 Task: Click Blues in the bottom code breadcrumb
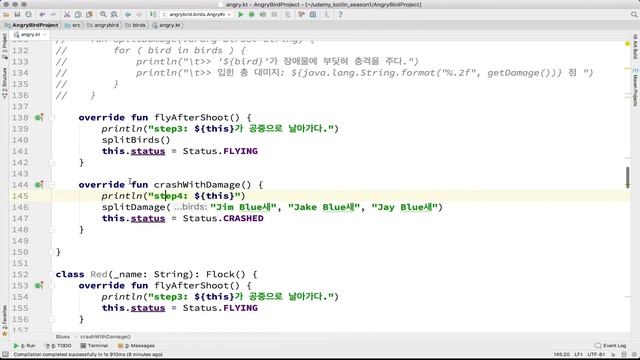click(x=63, y=337)
